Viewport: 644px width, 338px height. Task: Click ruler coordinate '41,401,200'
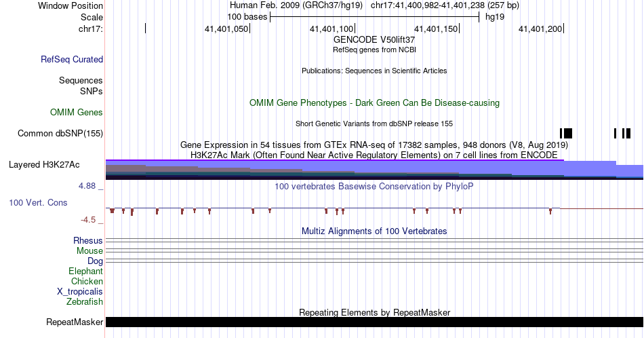pyautogui.click(x=540, y=29)
